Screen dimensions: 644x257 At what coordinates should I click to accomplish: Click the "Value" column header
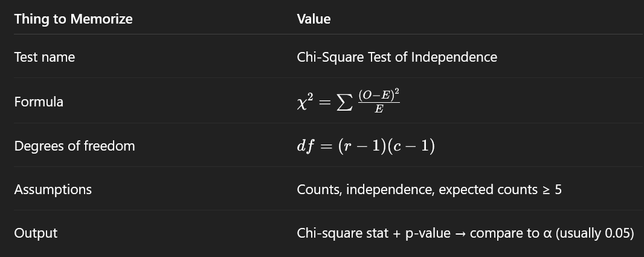point(314,19)
